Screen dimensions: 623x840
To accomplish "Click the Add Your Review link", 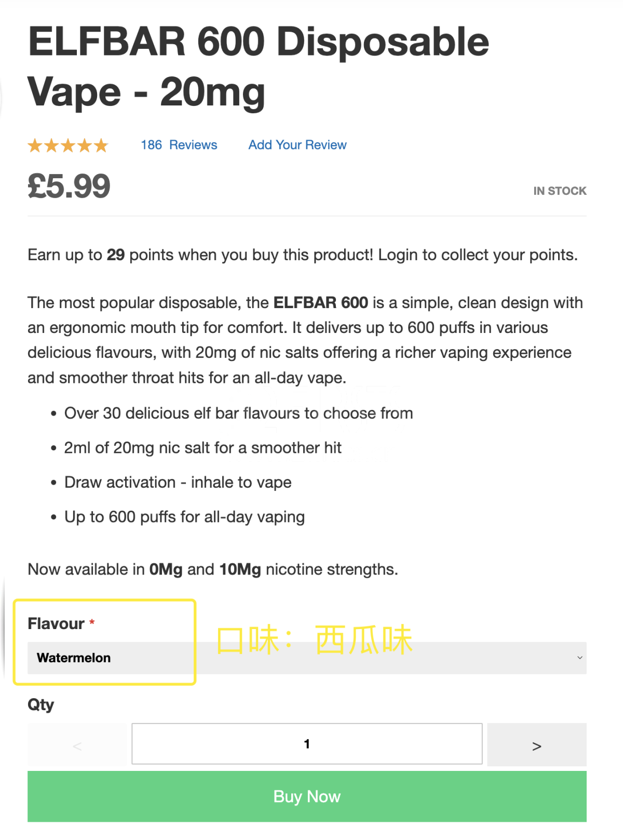I will [297, 145].
